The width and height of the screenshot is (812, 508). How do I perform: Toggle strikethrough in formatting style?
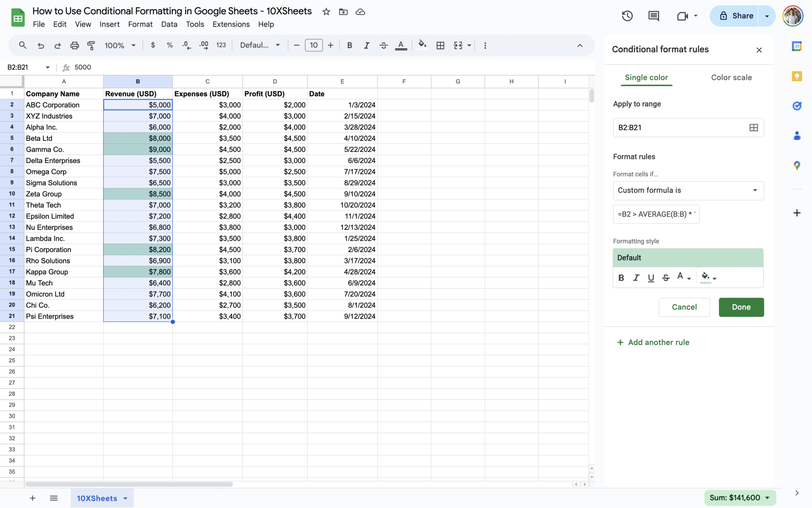coord(666,278)
